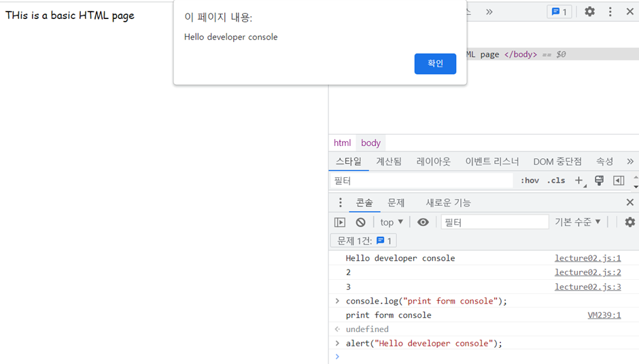Open DevTools three-dot customize menu

coord(610,12)
